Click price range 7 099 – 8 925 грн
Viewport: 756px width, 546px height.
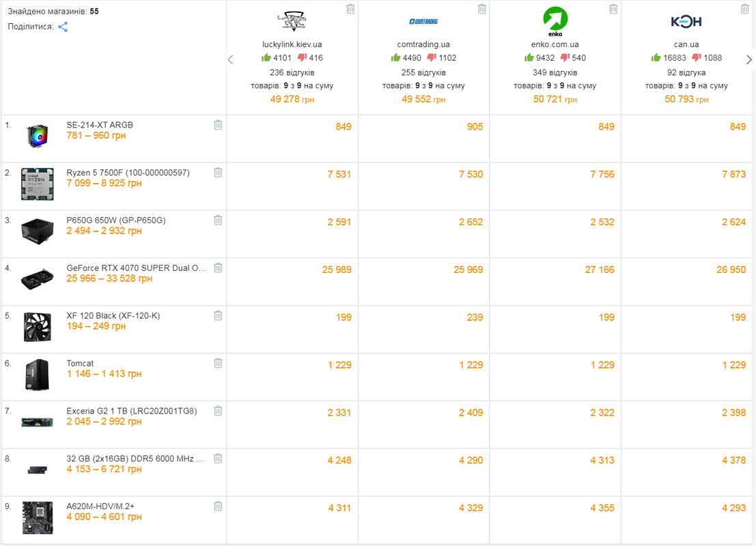(104, 183)
